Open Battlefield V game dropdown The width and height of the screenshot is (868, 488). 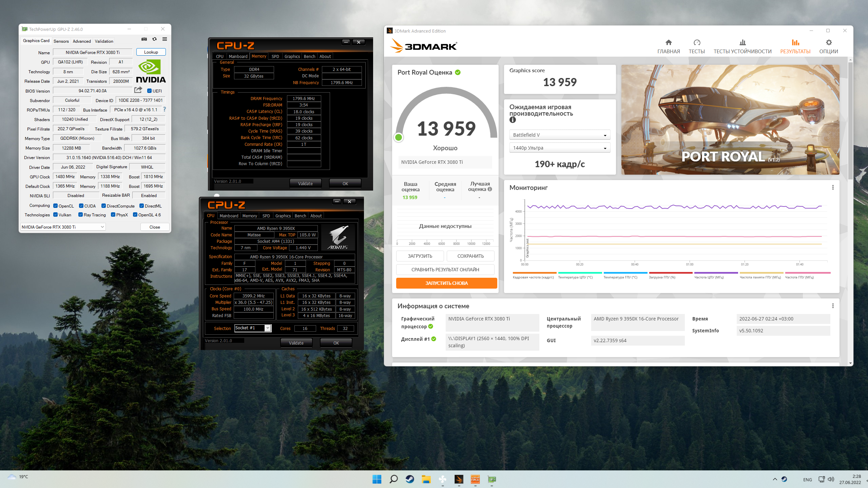[x=560, y=135]
